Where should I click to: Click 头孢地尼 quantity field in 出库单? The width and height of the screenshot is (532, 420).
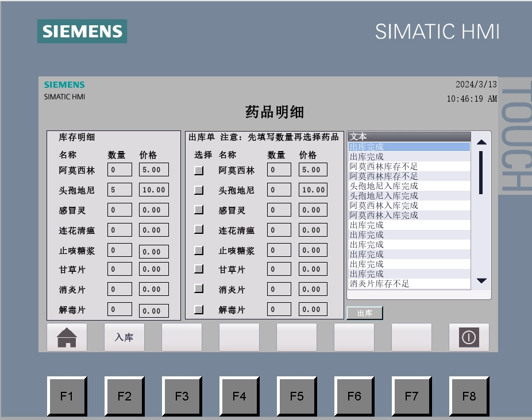[x=279, y=190]
